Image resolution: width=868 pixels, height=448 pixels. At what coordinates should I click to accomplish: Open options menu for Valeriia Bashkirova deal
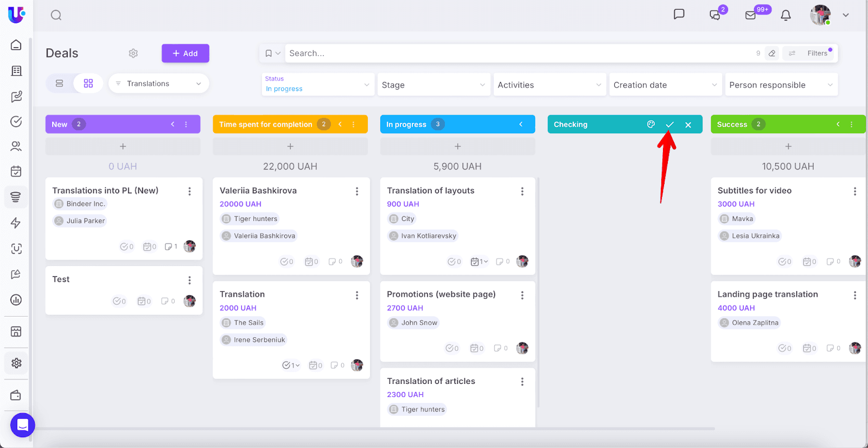pyautogui.click(x=357, y=191)
